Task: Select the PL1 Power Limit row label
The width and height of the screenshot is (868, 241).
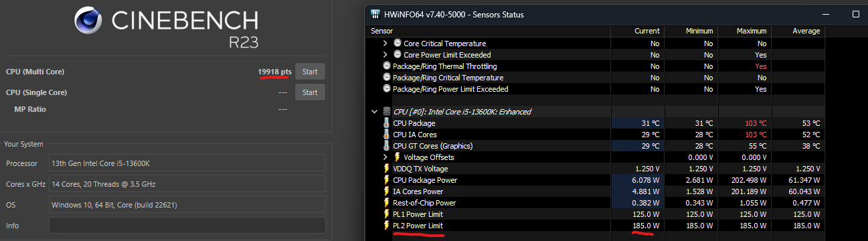Action: [x=418, y=214]
